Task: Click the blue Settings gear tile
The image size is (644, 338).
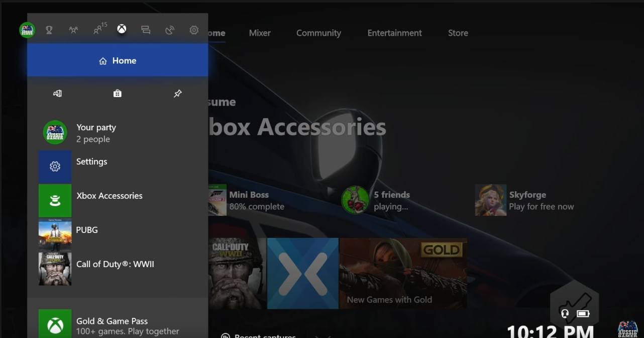Action: click(x=55, y=166)
